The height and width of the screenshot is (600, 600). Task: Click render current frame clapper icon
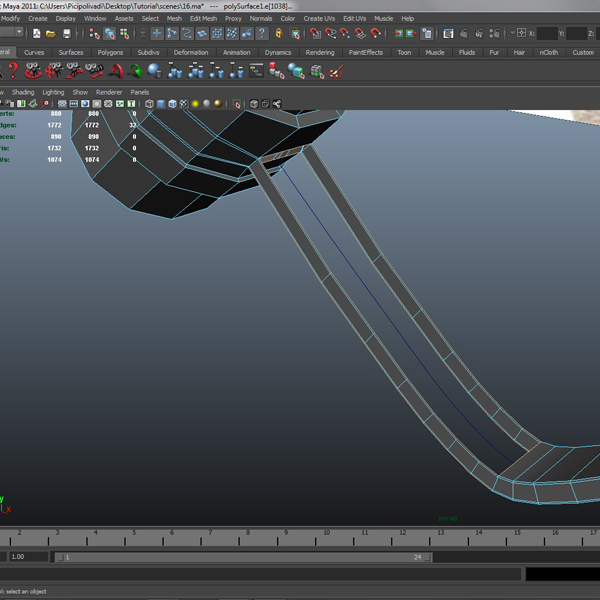(x=464, y=34)
